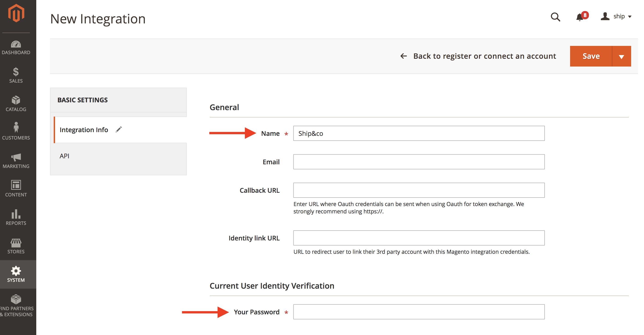Open the System gear menu
This screenshot has width=644, height=335.
tap(16, 274)
